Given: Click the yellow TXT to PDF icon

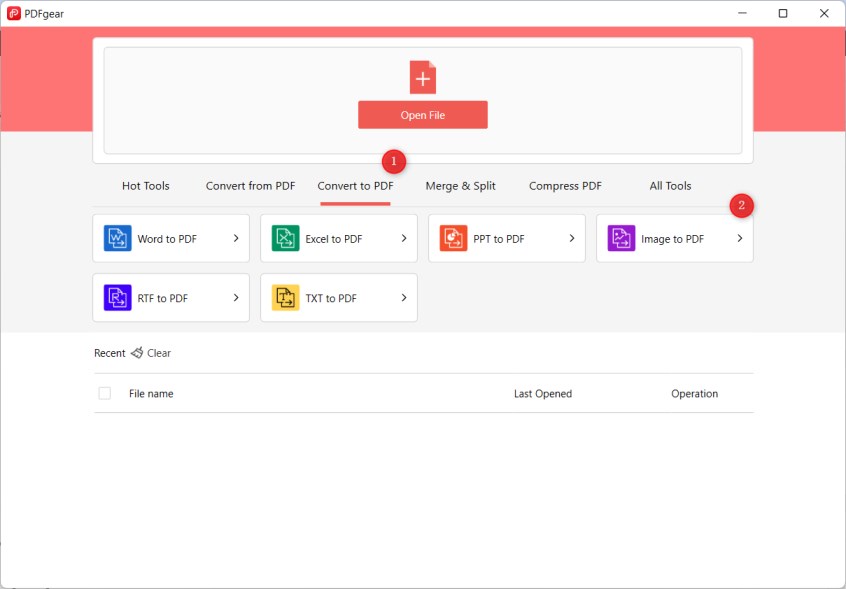Looking at the screenshot, I should [x=285, y=298].
